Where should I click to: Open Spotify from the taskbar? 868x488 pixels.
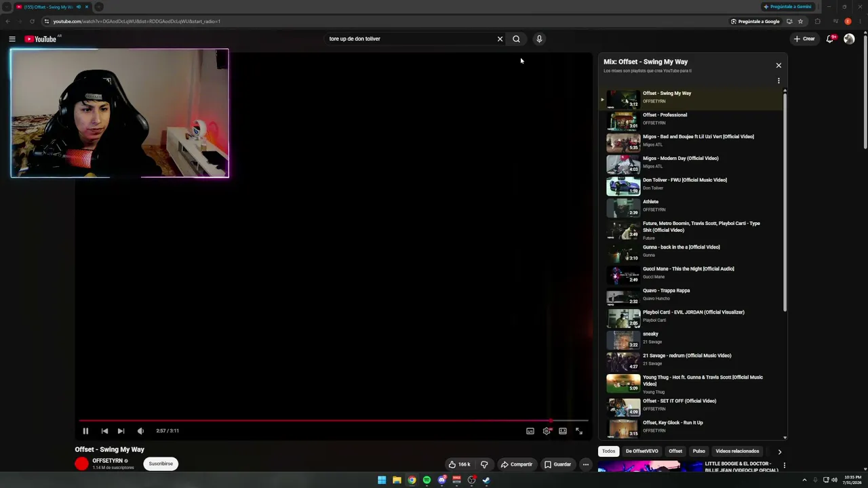pyautogui.click(x=427, y=480)
